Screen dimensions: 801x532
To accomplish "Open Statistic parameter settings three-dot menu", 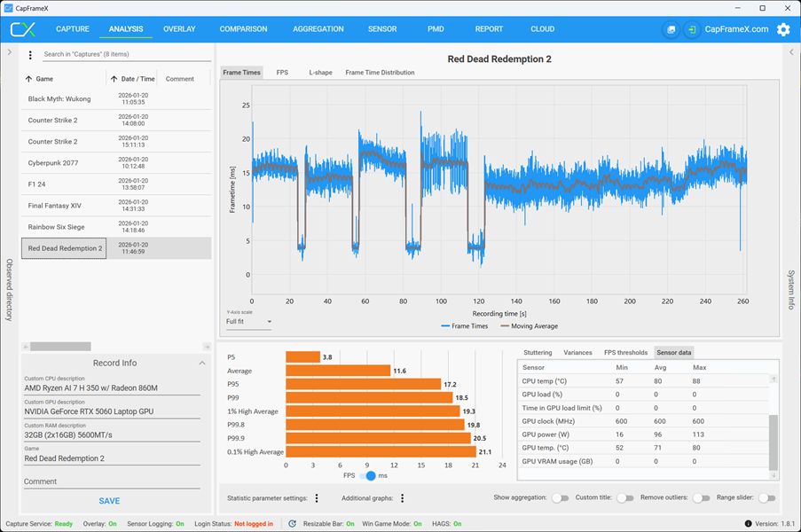I will [317, 498].
